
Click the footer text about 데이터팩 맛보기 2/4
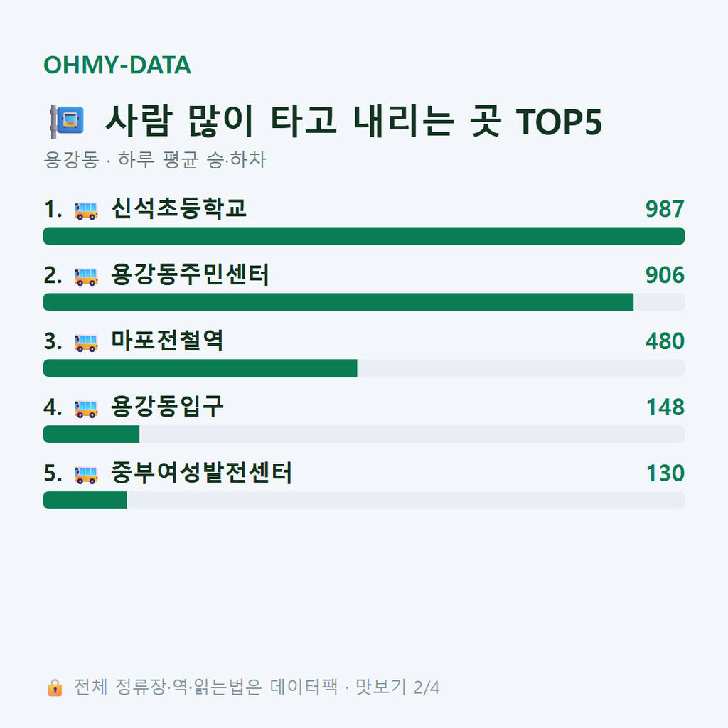[257, 687]
